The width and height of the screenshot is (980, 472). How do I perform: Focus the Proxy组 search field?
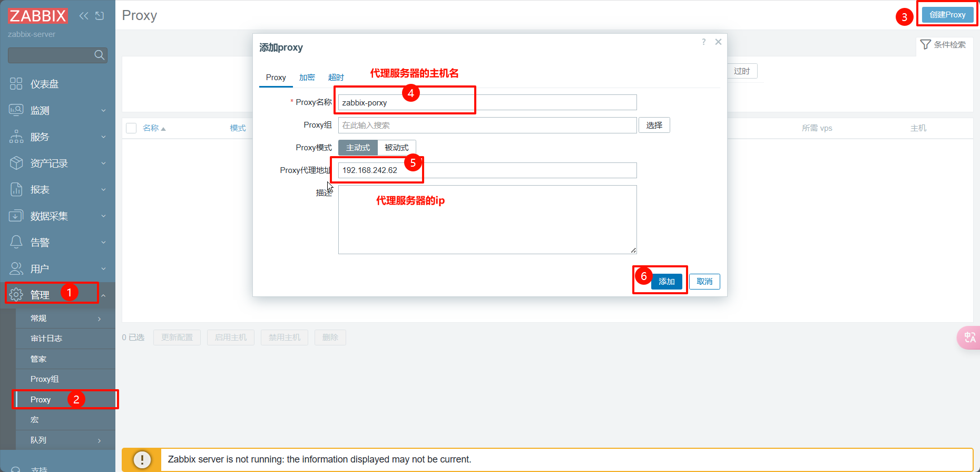pos(487,125)
